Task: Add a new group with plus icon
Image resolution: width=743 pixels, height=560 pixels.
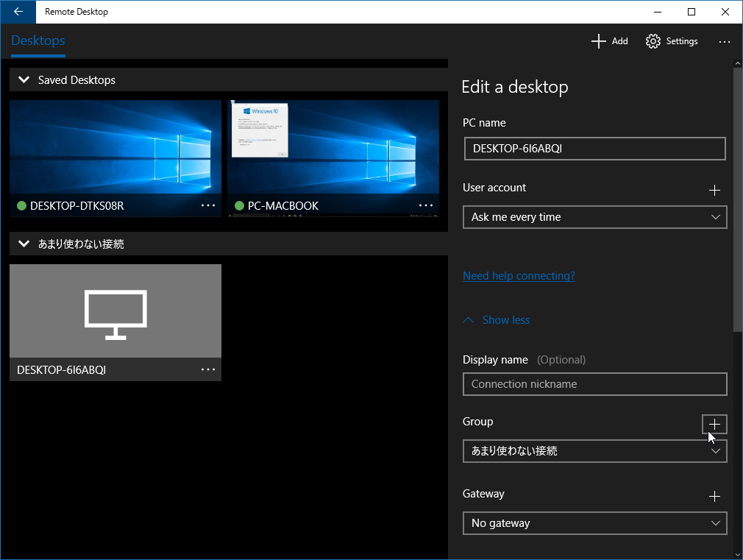Action: click(x=714, y=424)
